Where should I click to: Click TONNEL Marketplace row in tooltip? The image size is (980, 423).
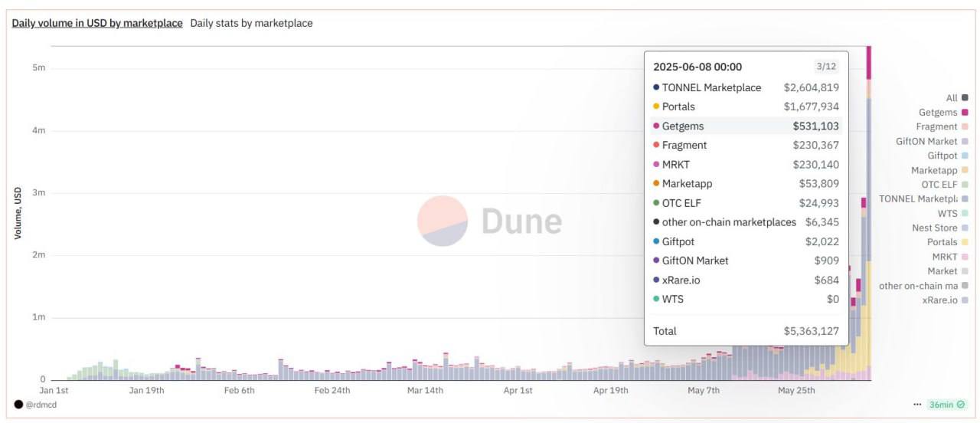[746, 87]
